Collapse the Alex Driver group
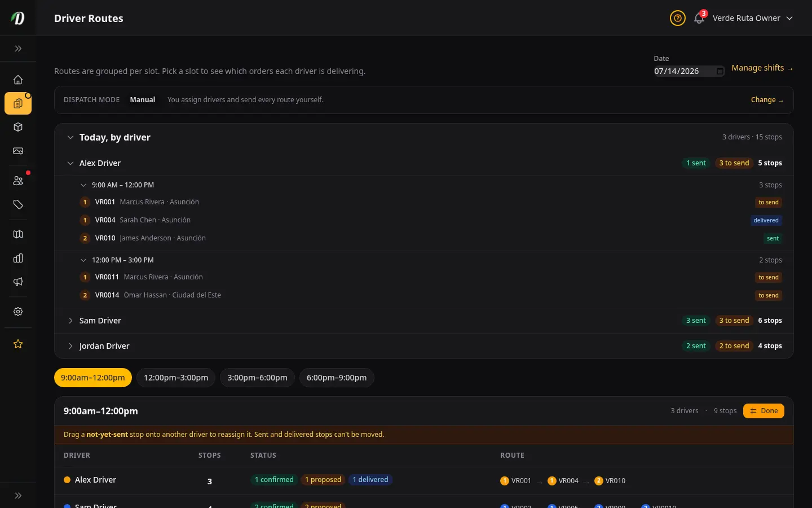Image resolution: width=812 pixels, height=508 pixels. tap(70, 163)
